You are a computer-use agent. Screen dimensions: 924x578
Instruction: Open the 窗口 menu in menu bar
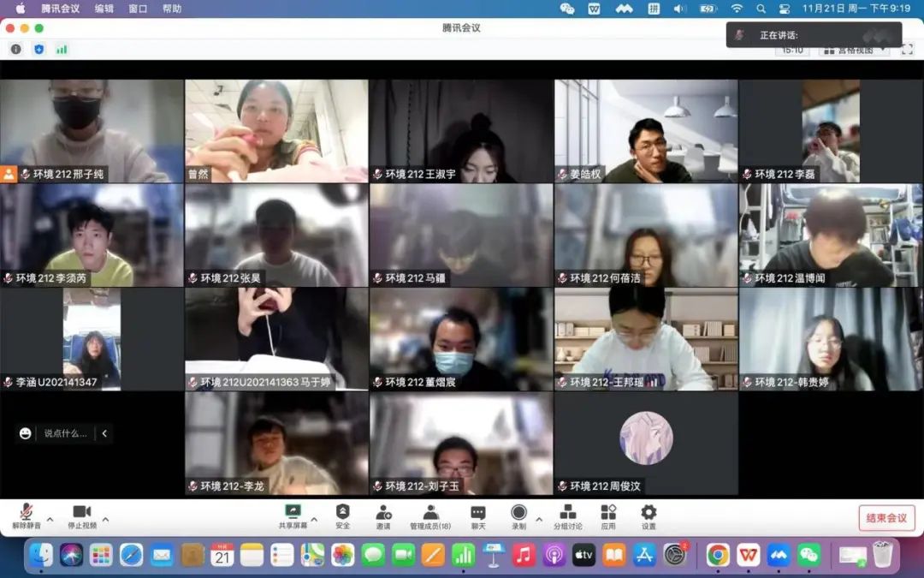point(138,9)
